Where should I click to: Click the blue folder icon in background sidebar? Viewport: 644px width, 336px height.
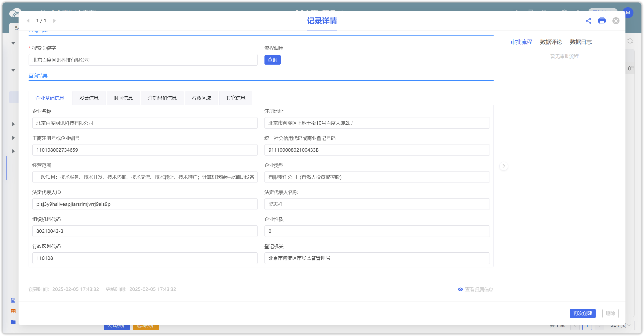tap(13, 322)
